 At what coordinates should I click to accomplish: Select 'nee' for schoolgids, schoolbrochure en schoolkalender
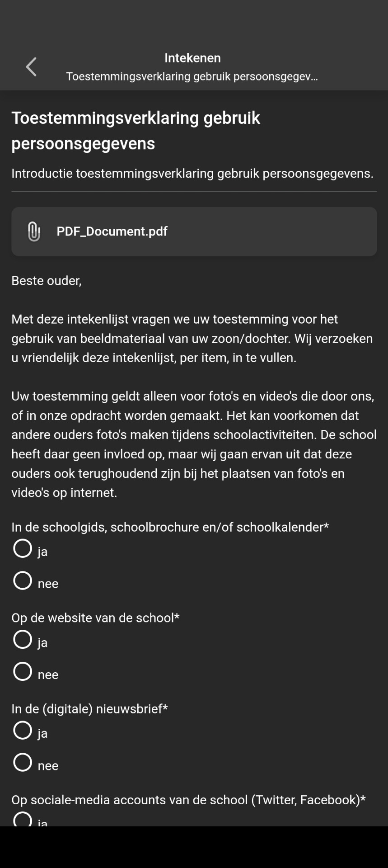(23, 580)
